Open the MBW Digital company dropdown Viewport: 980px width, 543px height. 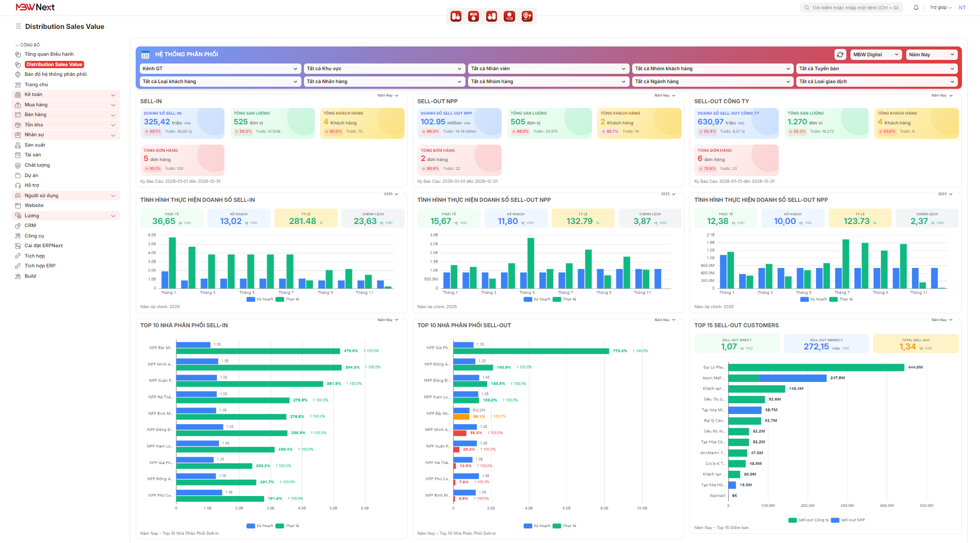(876, 55)
